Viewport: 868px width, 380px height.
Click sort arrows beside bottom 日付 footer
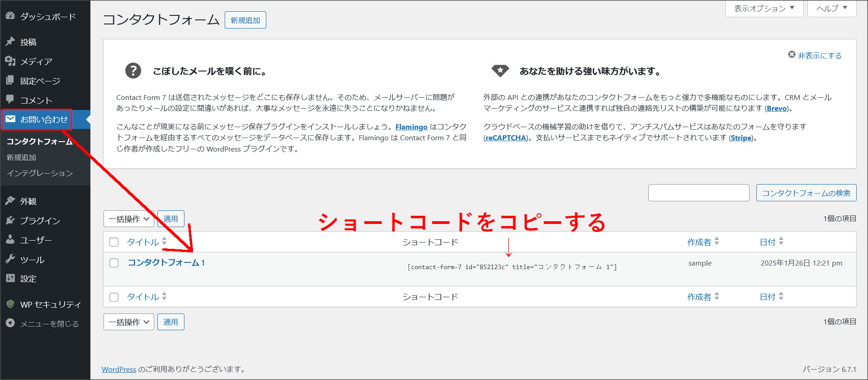[x=781, y=296]
